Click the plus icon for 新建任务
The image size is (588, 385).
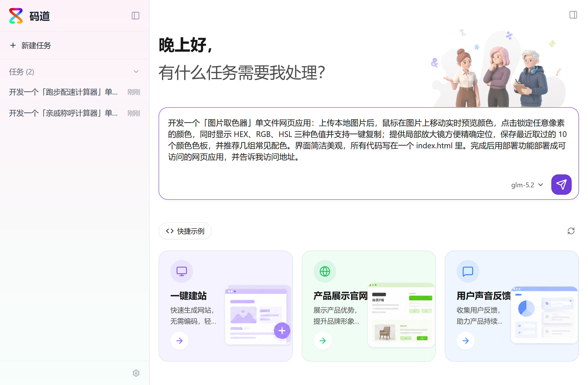(x=13, y=45)
